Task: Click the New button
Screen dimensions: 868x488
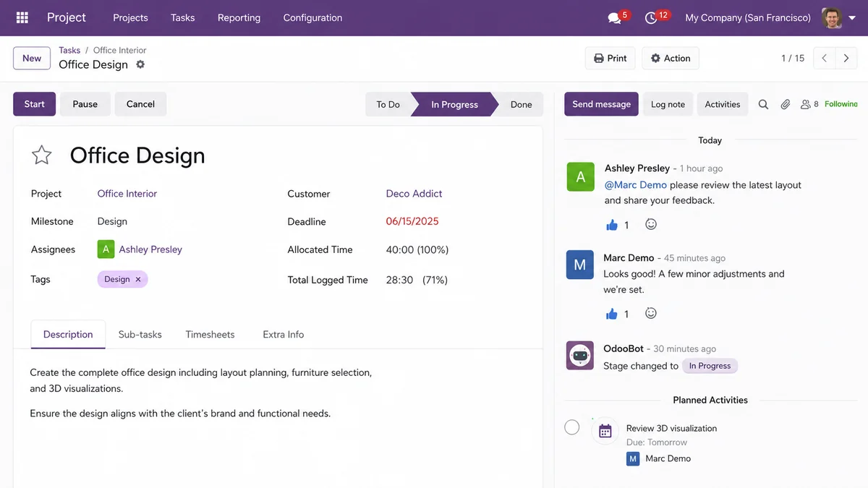Action: [x=32, y=59]
